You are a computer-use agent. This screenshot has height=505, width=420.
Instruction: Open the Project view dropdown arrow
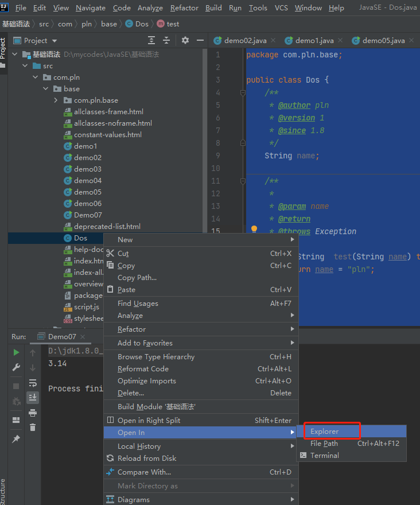point(55,41)
